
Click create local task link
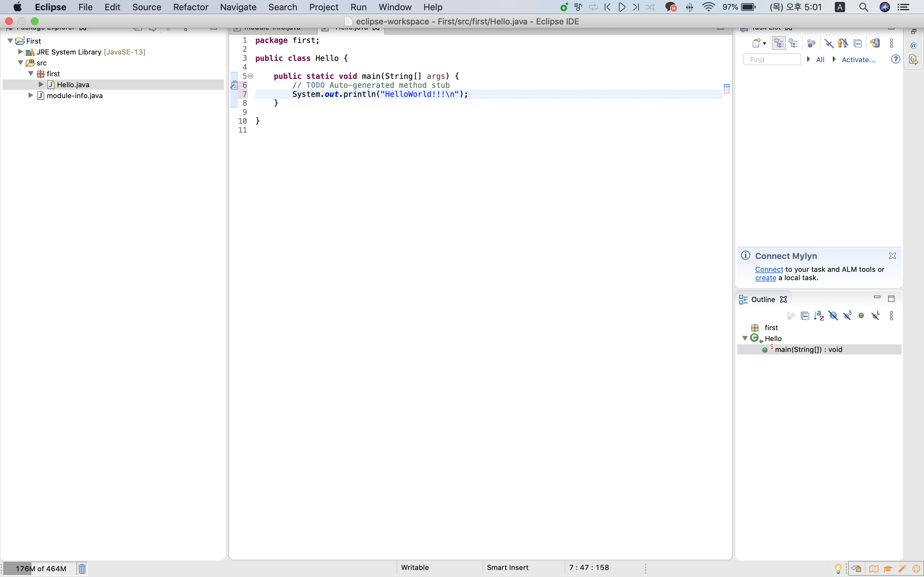click(x=765, y=278)
